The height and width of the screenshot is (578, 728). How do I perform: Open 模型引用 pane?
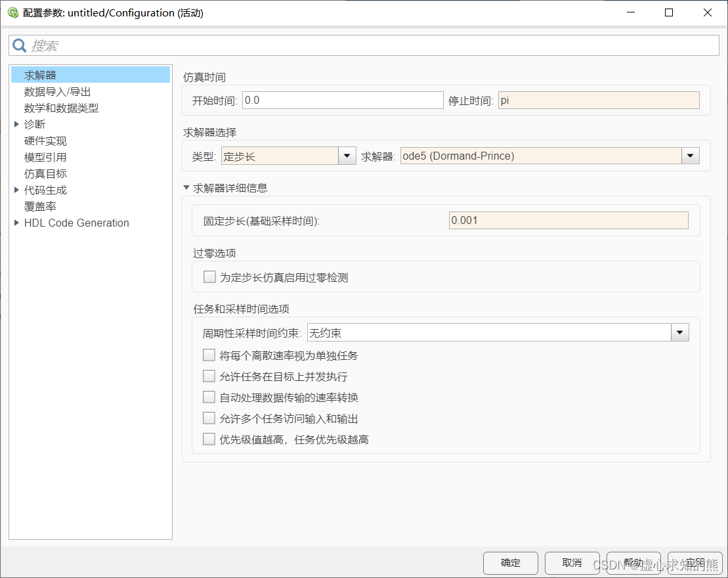click(45, 157)
